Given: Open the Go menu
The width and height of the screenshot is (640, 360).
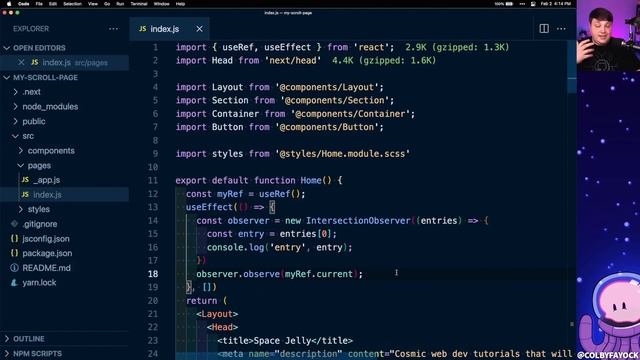Looking at the screenshot, I should tap(107, 4).
